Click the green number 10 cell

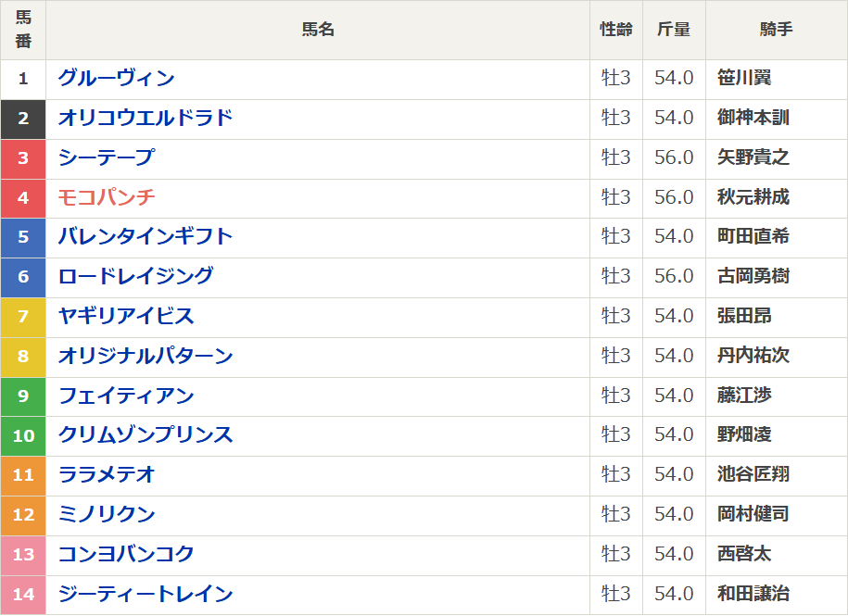pyautogui.click(x=23, y=435)
